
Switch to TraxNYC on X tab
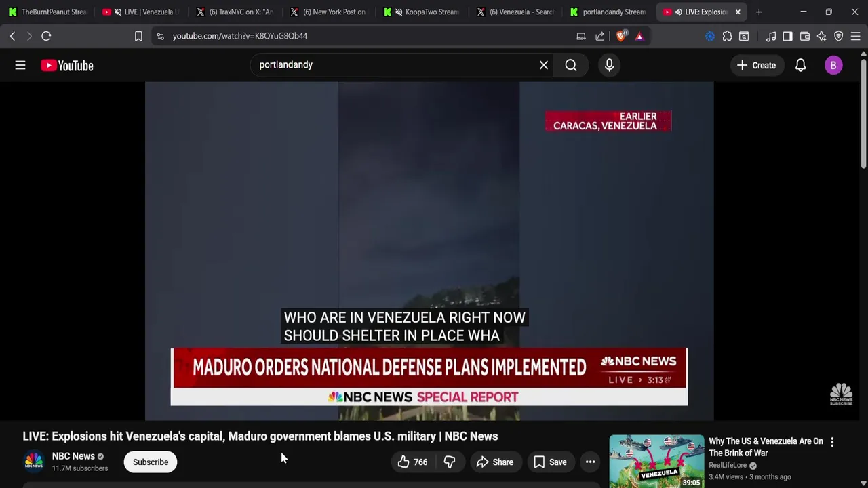[x=235, y=12]
